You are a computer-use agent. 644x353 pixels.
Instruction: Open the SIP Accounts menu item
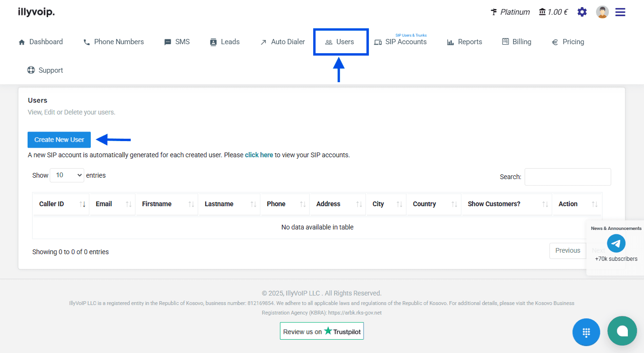[401, 42]
